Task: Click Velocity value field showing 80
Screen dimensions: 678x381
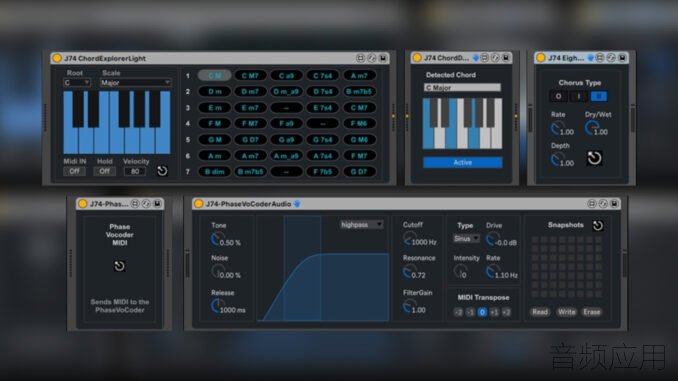Action: pos(134,171)
